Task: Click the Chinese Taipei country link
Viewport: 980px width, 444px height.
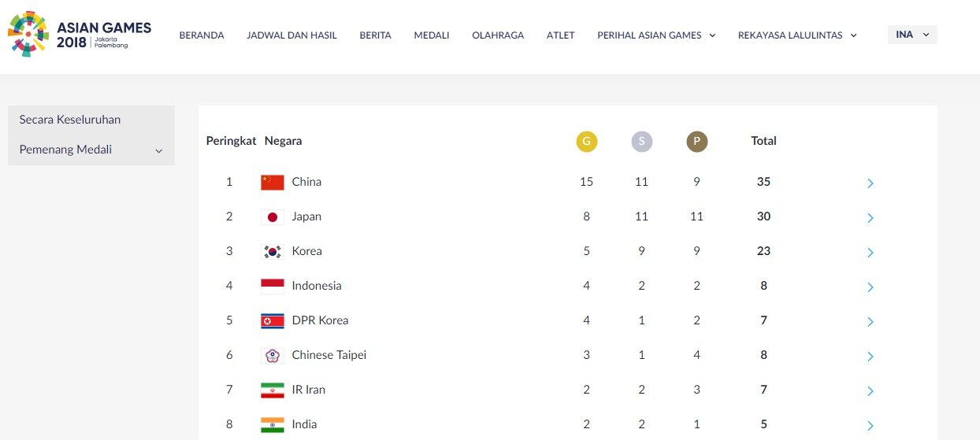Action: point(329,355)
